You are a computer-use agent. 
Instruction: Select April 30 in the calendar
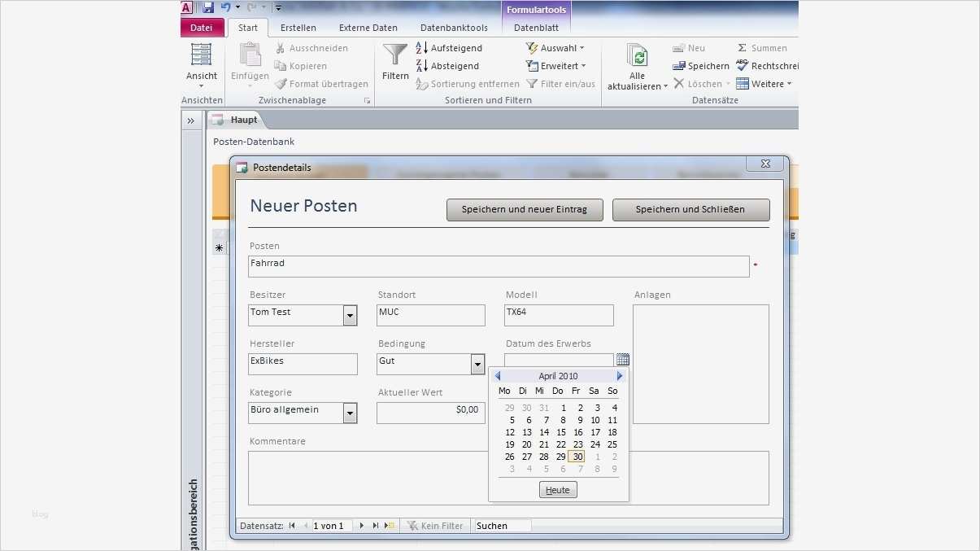[577, 457]
